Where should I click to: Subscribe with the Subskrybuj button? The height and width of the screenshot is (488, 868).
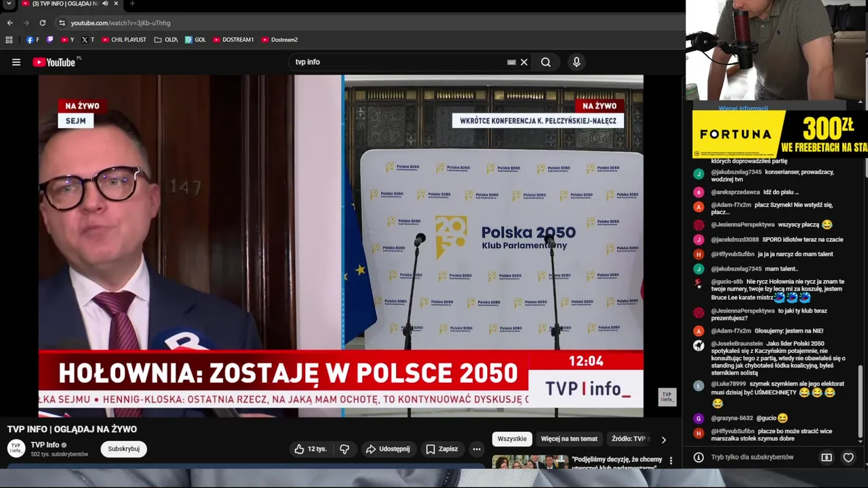(123, 449)
